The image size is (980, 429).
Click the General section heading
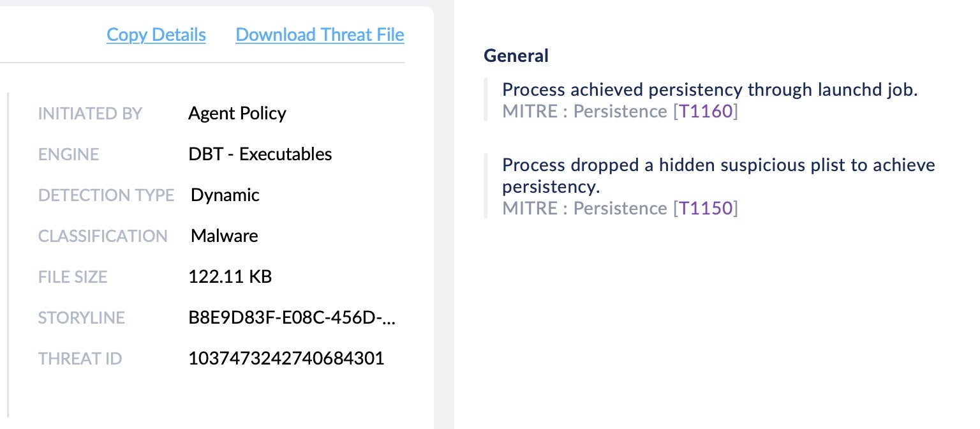tap(516, 56)
